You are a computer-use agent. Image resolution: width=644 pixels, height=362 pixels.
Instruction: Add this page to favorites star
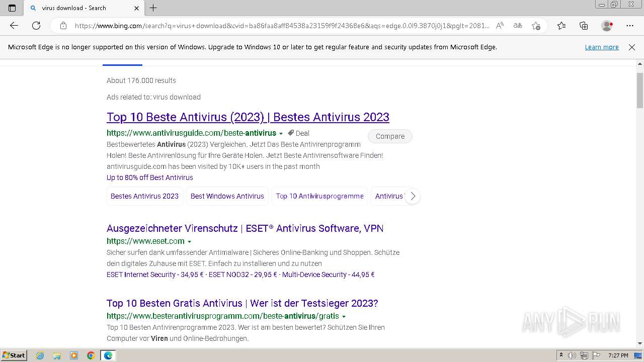pos(536,26)
